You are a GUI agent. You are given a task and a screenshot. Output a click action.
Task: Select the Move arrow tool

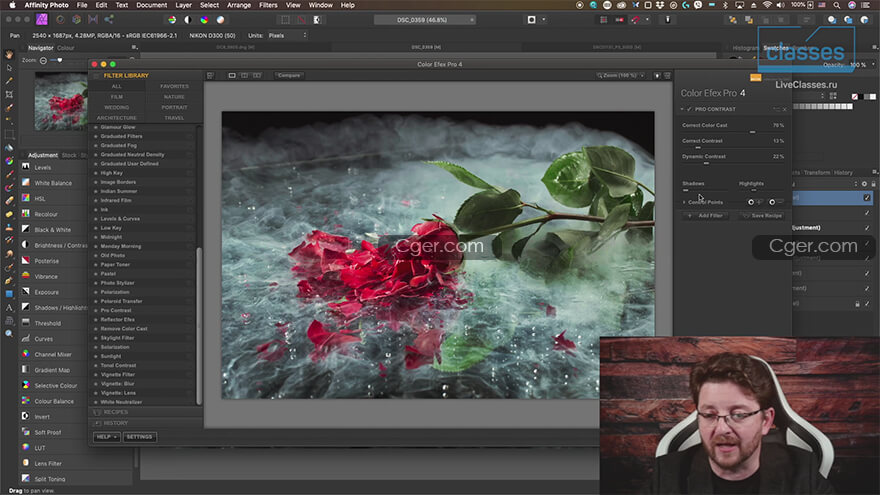point(9,68)
